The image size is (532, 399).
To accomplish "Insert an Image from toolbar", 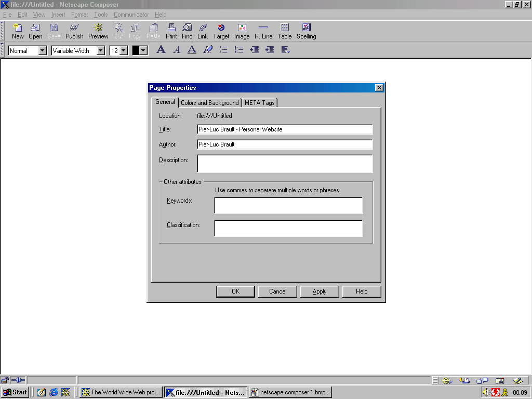I will 242,31.
